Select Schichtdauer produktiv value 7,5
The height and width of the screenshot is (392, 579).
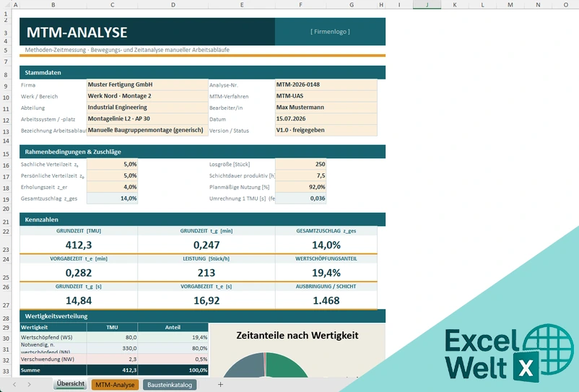click(x=300, y=175)
